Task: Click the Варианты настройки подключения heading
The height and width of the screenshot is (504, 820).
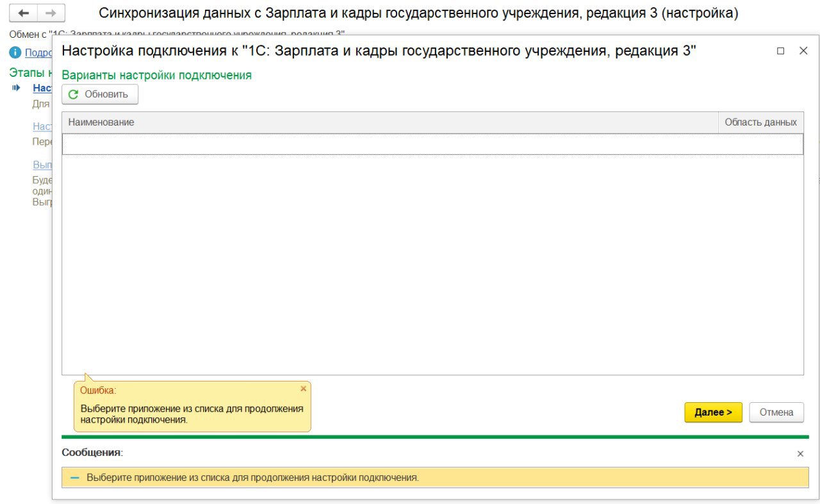Action: [157, 76]
